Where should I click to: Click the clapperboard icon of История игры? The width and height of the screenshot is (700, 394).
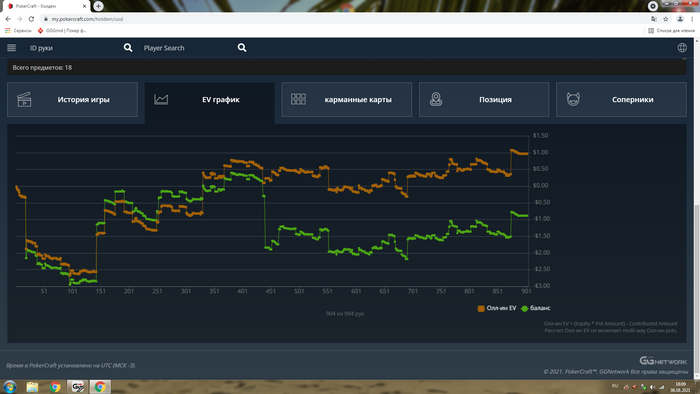pos(24,100)
